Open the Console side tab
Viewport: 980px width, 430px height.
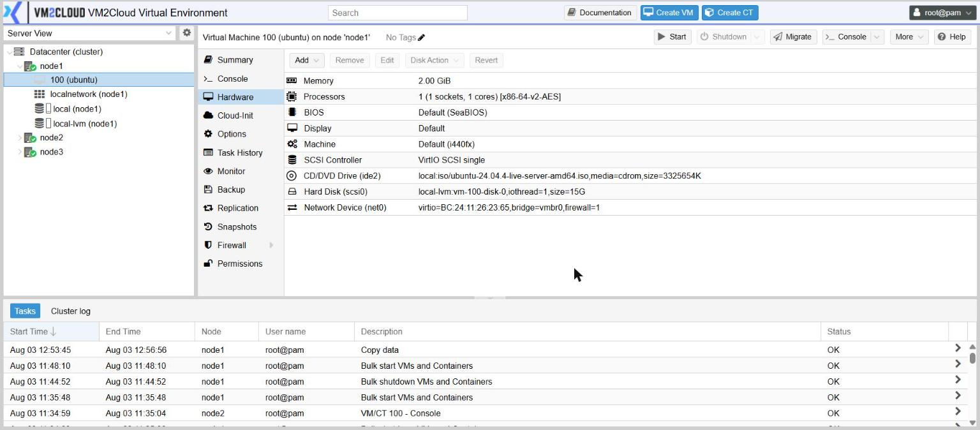click(241, 78)
